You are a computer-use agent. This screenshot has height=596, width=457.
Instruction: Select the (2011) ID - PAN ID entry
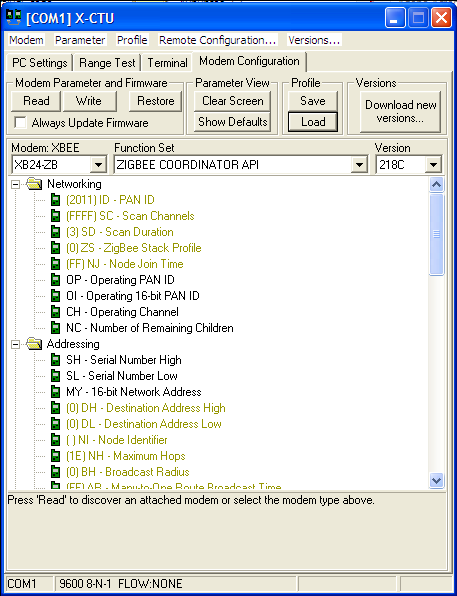tap(110, 200)
